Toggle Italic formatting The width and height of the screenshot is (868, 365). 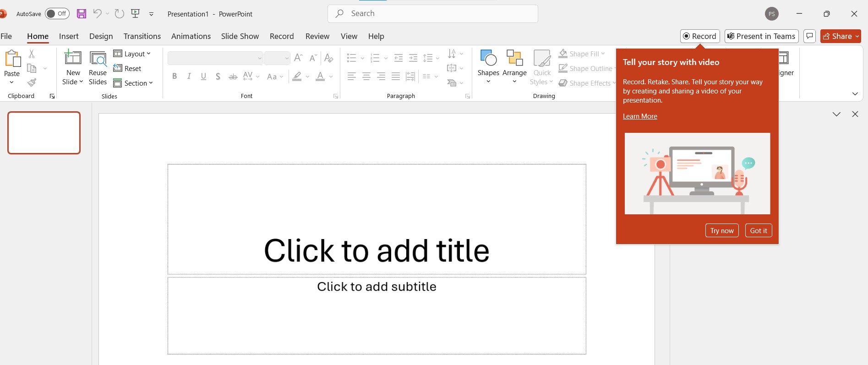coord(189,76)
